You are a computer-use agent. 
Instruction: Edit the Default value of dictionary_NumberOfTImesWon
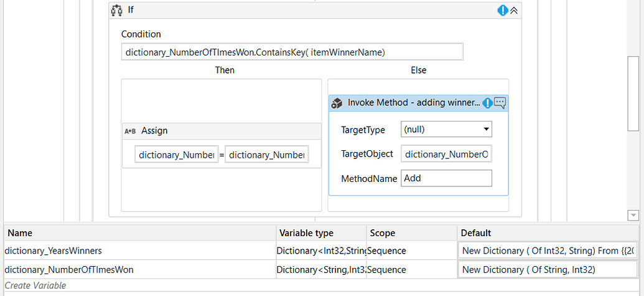(548, 270)
